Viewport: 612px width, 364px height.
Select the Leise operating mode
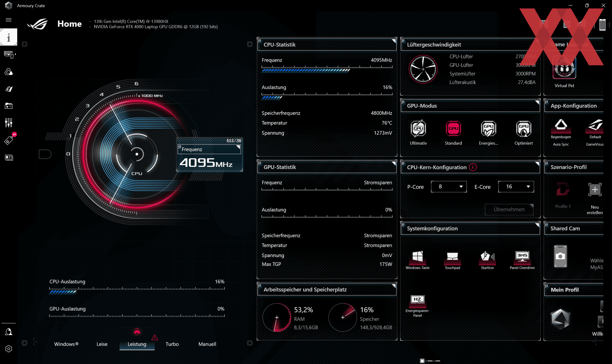click(102, 344)
